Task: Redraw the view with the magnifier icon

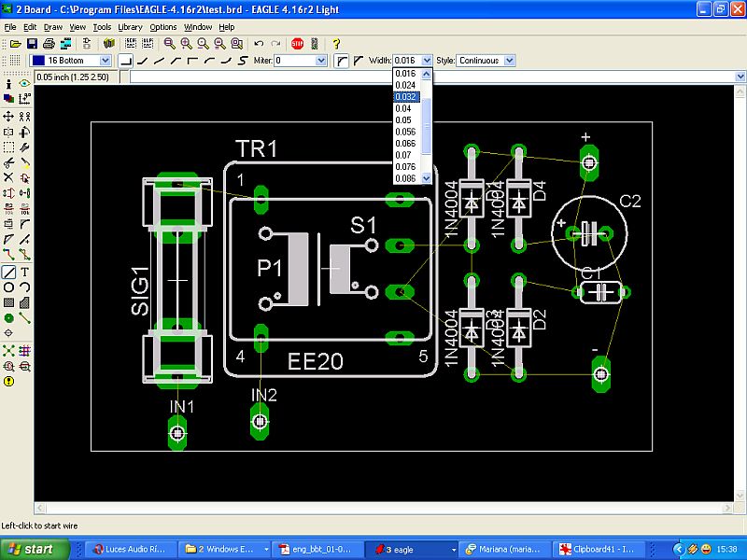Action: (x=219, y=44)
